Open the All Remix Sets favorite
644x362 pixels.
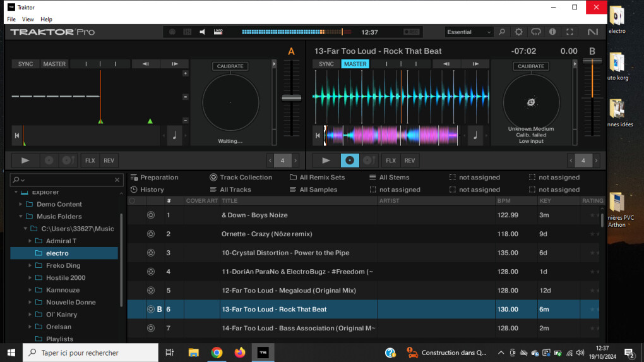click(x=317, y=178)
